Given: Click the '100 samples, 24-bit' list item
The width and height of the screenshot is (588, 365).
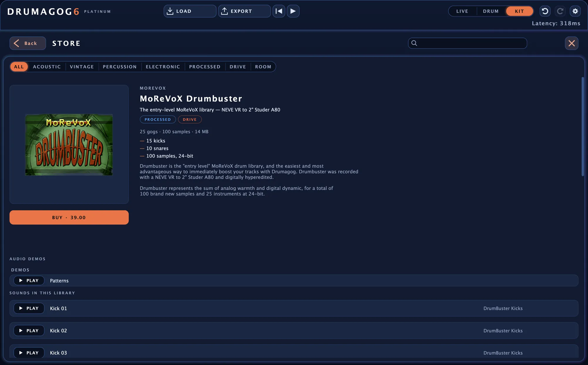Looking at the screenshot, I should click(170, 156).
